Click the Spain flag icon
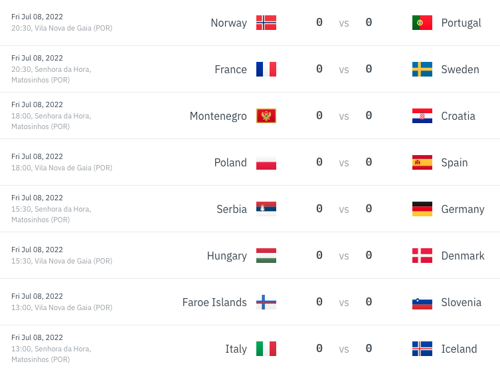This screenshot has height=369, width=500. [x=422, y=162]
